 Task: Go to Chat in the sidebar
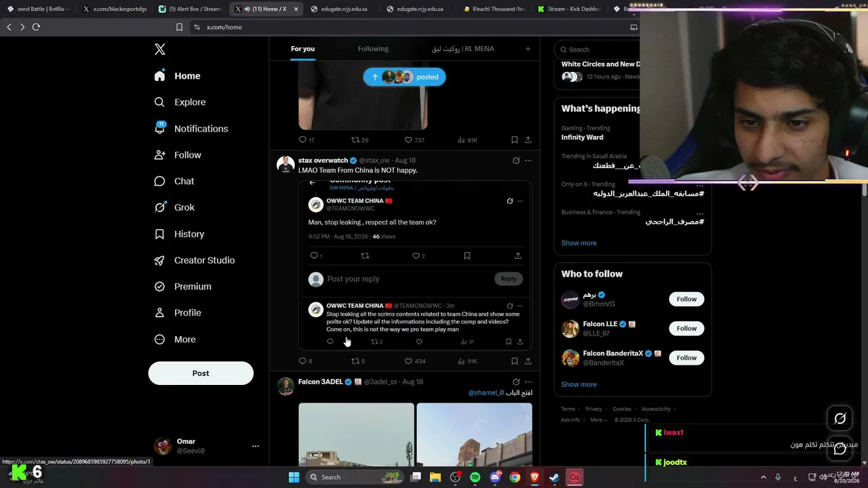pos(174,181)
